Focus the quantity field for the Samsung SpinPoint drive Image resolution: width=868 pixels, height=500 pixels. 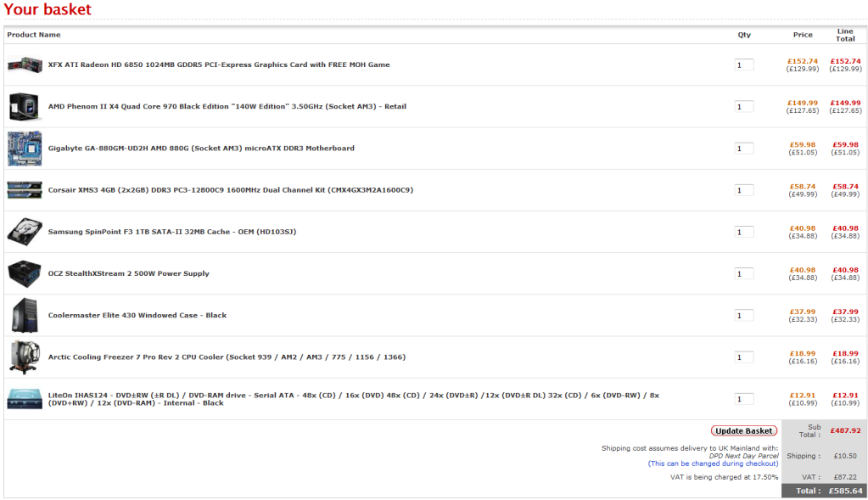744,232
